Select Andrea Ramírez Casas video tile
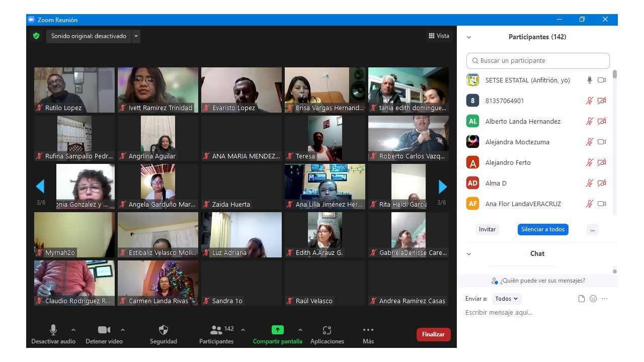 409,283
